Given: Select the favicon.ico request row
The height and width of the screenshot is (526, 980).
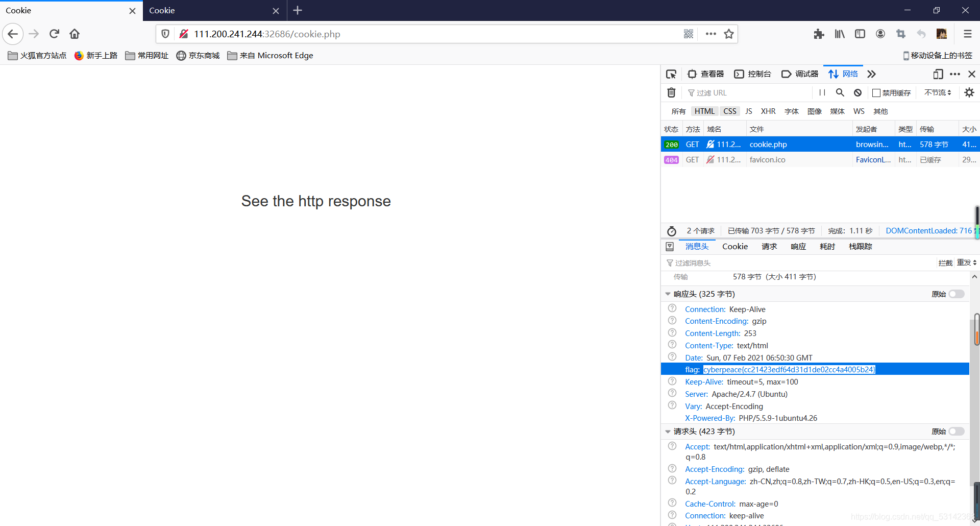Looking at the screenshot, I should pos(820,160).
